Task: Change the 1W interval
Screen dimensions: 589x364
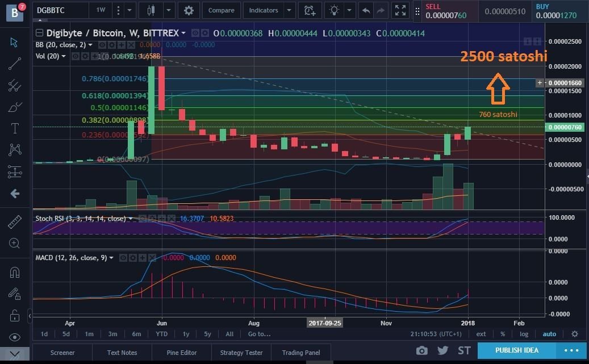Action: point(101,10)
